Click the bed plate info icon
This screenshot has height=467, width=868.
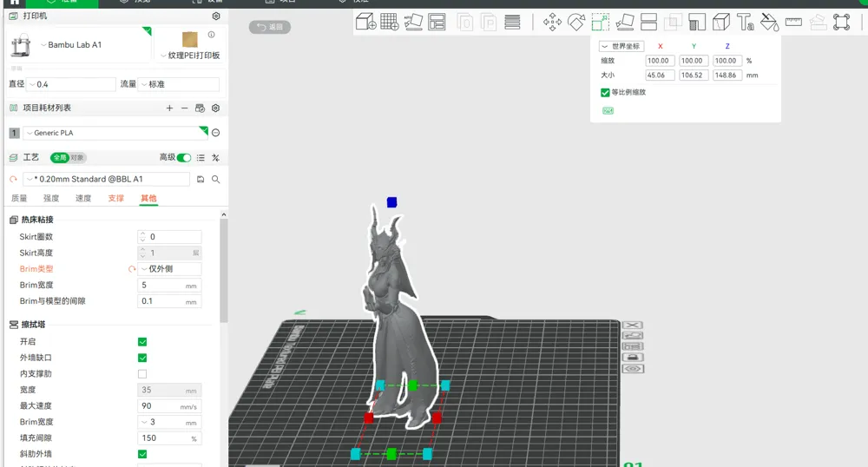tap(212, 35)
